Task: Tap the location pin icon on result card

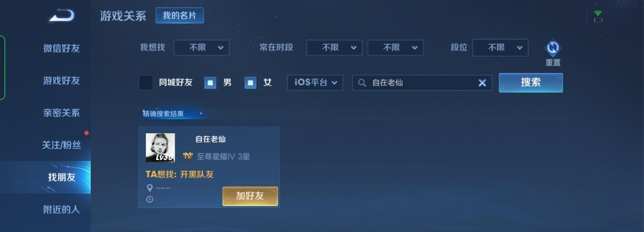Action: click(x=150, y=188)
